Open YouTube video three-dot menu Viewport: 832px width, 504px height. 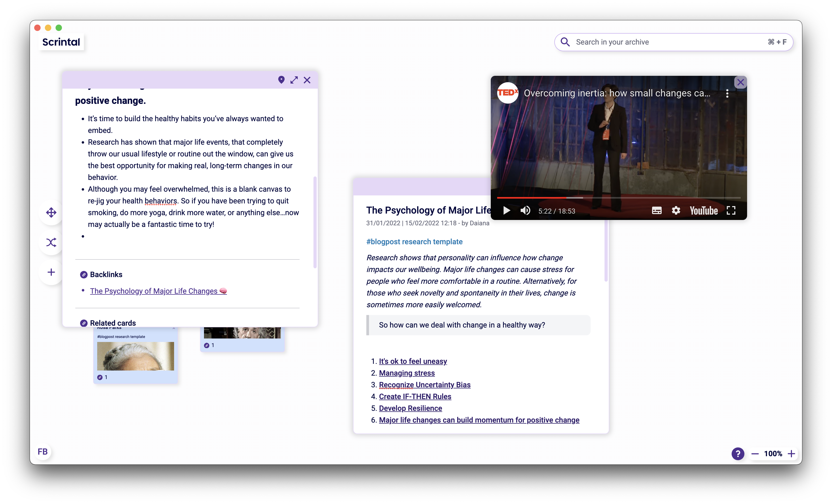click(x=727, y=93)
